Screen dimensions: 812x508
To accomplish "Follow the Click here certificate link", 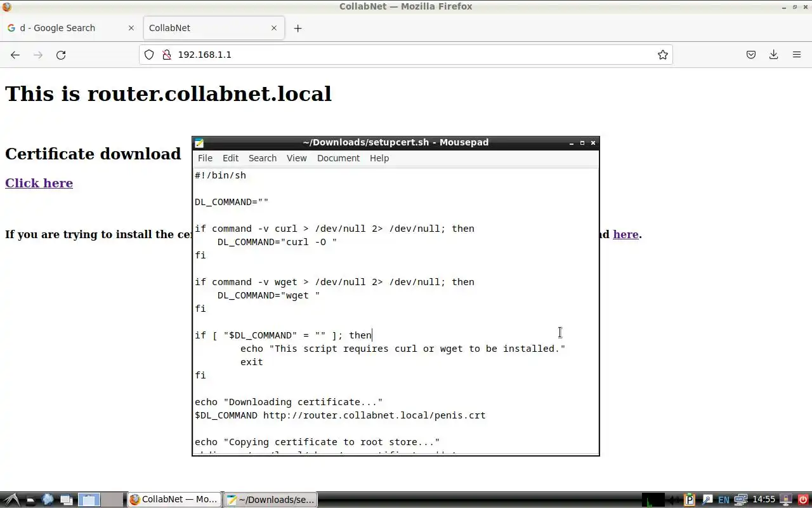I will click(x=39, y=183).
